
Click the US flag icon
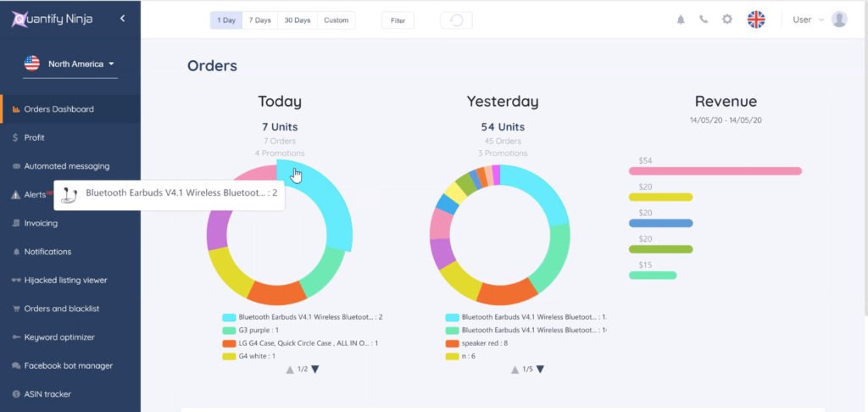pos(32,63)
